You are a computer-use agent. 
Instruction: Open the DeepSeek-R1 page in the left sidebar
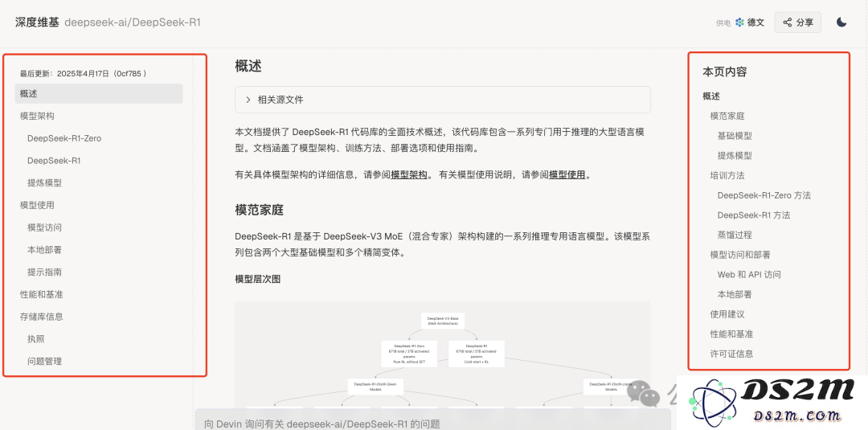pyautogui.click(x=54, y=161)
